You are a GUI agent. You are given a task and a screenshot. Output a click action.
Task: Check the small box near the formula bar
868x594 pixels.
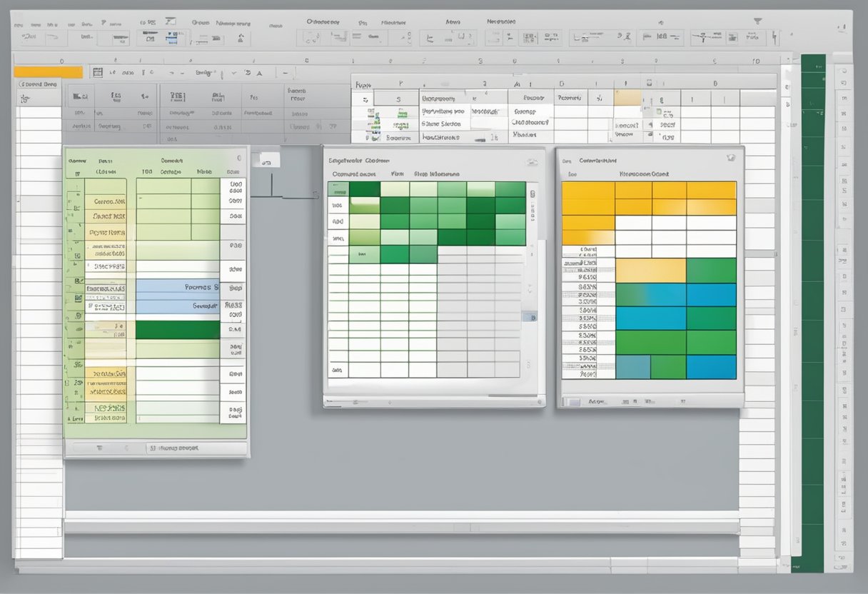pyautogui.click(x=98, y=71)
